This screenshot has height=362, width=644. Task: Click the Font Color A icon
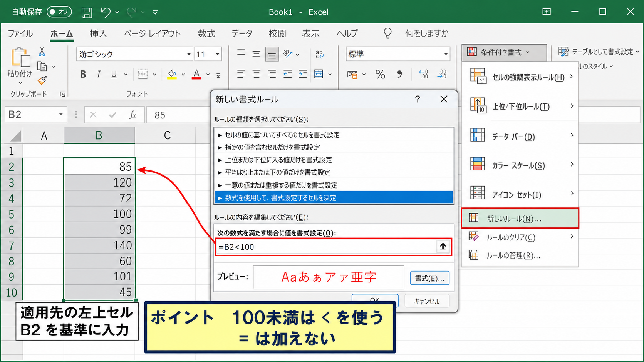(196, 74)
